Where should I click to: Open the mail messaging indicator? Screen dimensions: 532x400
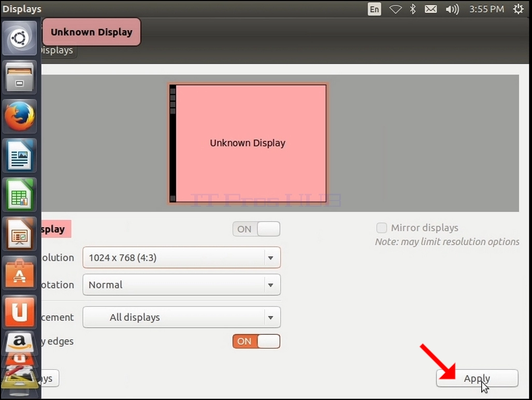point(431,9)
